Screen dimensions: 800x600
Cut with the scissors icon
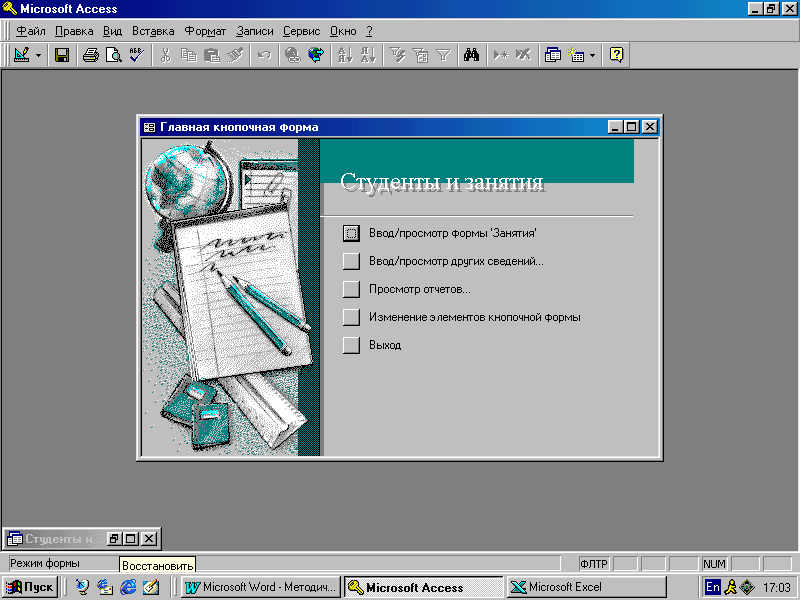[x=165, y=55]
